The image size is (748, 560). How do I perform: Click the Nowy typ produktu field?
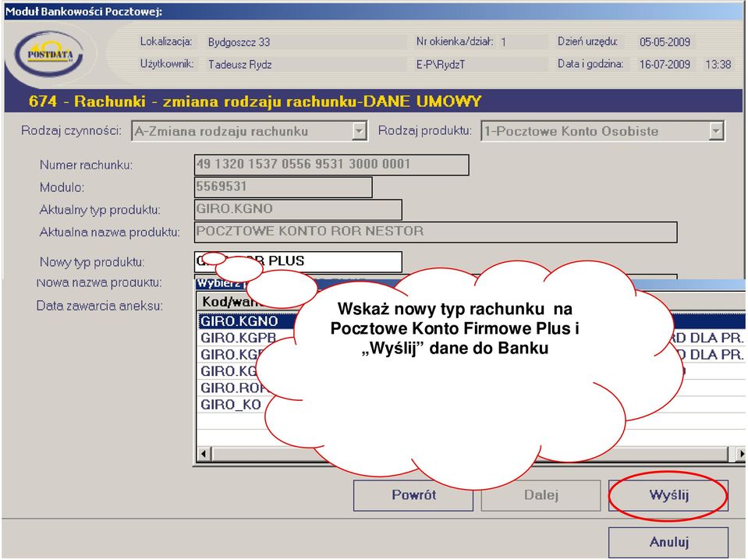click(298, 261)
